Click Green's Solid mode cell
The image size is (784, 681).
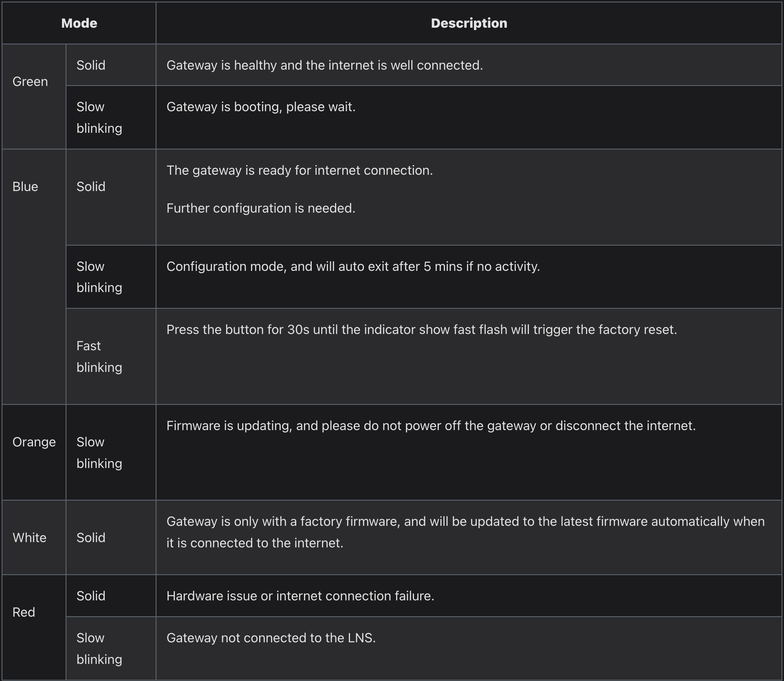tap(111, 65)
